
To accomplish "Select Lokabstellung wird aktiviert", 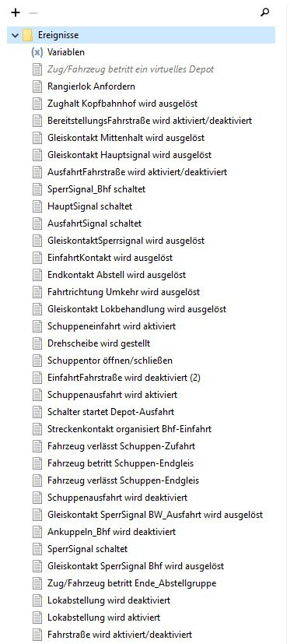I will (103, 618).
